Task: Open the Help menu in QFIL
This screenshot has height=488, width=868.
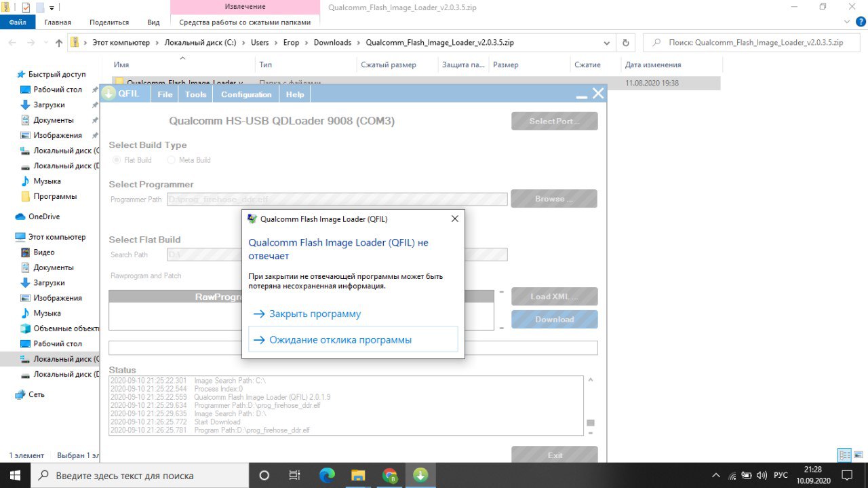Action: (x=295, y=94)
